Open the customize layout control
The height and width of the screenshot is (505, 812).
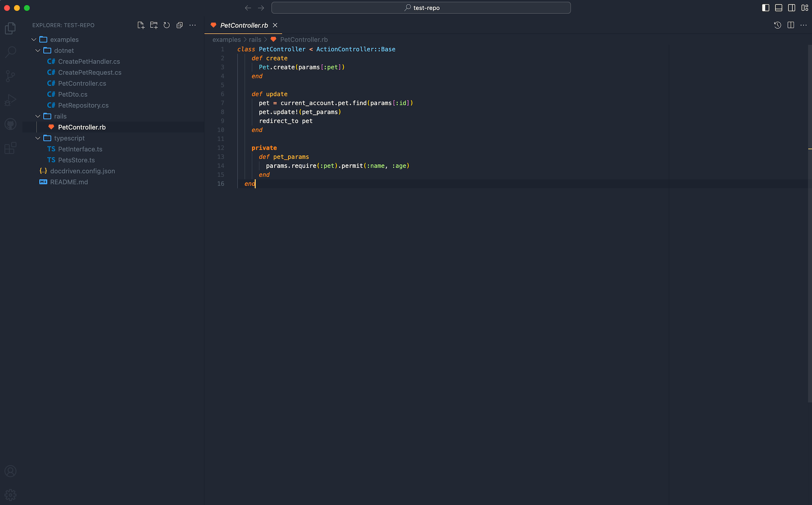coord(805,8)
